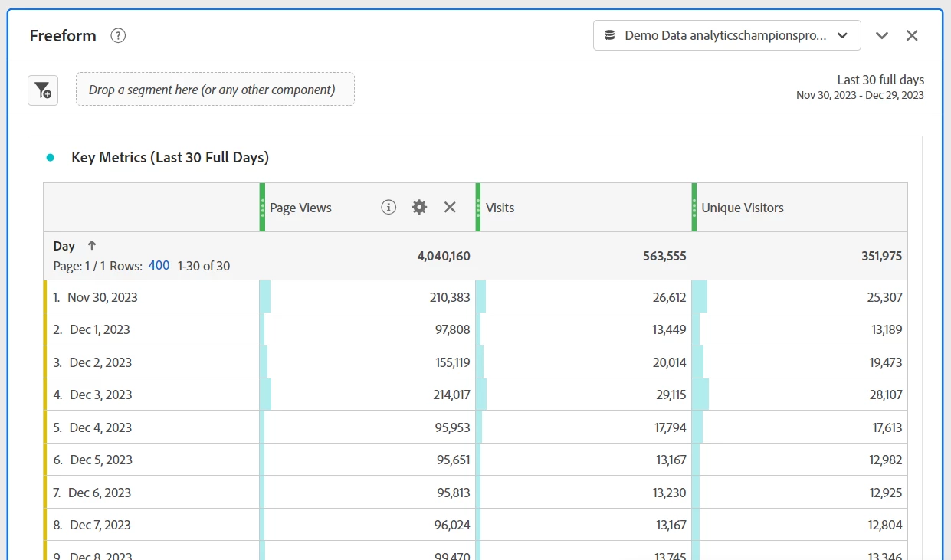The height and width of the screenshot is (560, 951).
Task: Click the Visits value 20,014
Action: tap(669, 362)
